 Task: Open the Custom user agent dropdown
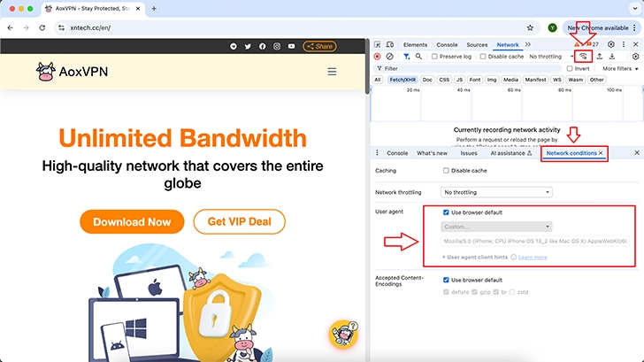click(496, 227)
